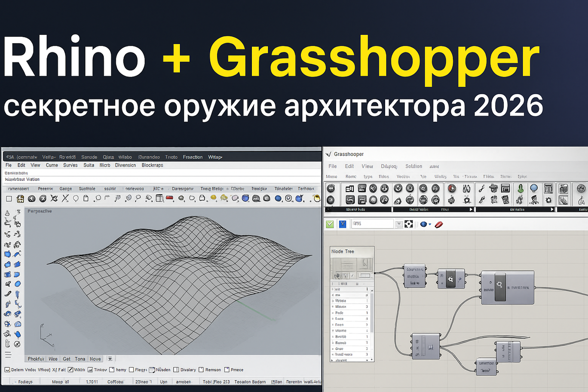Click the Node Tree panel title
The image size is (588, 392).
click(343, 251)
